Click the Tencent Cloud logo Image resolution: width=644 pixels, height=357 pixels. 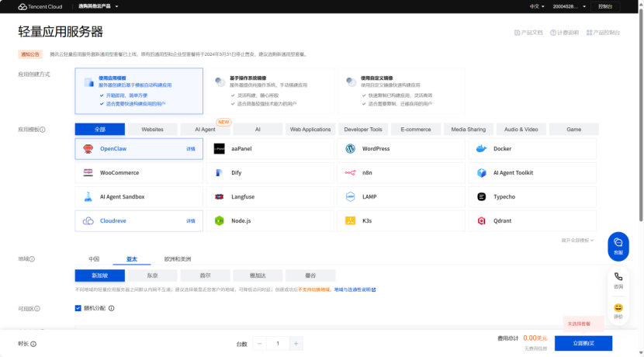click(x=40, y=6)
